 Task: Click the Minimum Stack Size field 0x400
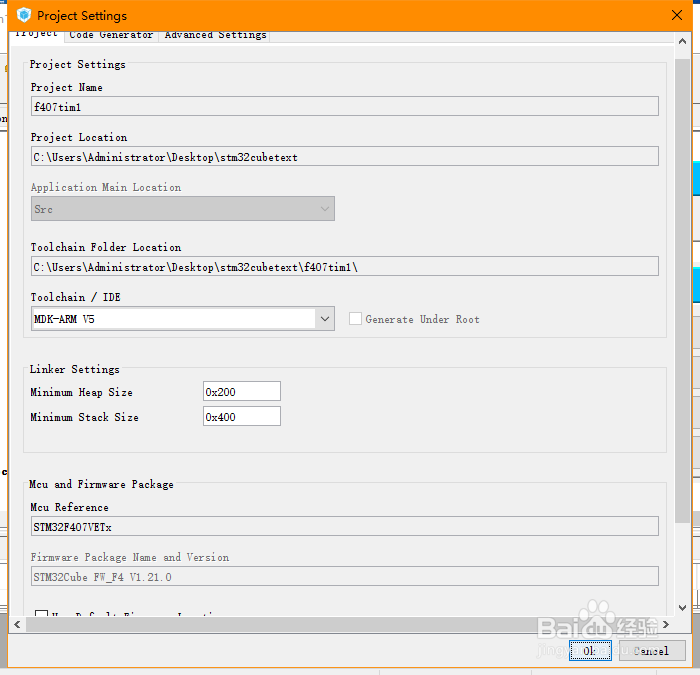click(x=242, y=417)
